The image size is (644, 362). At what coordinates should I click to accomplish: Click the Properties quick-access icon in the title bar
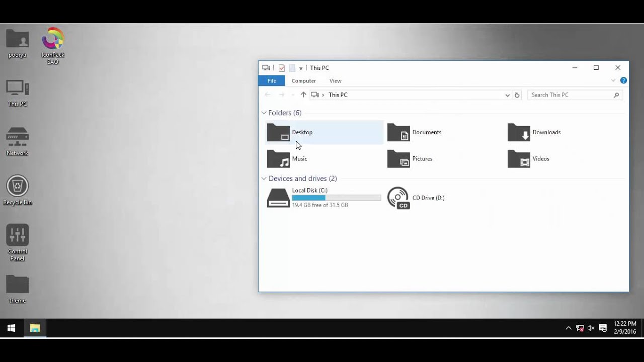click(x=281, y=68)
